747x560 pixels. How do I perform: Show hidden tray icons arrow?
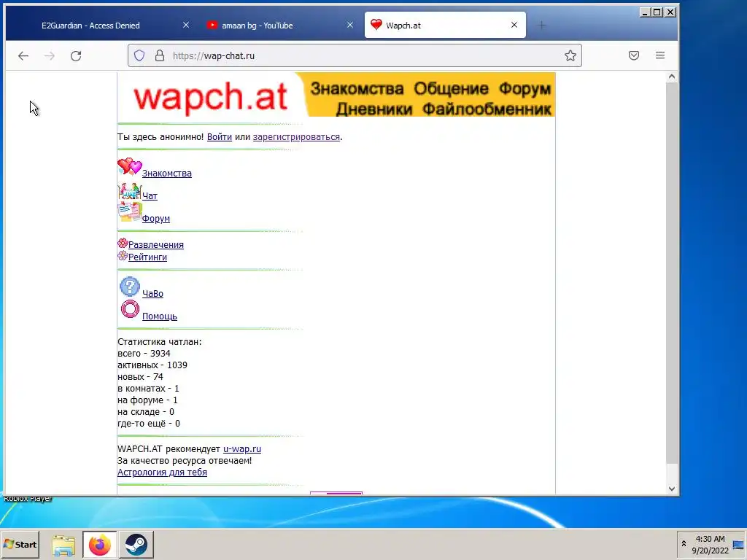(684, 543)
